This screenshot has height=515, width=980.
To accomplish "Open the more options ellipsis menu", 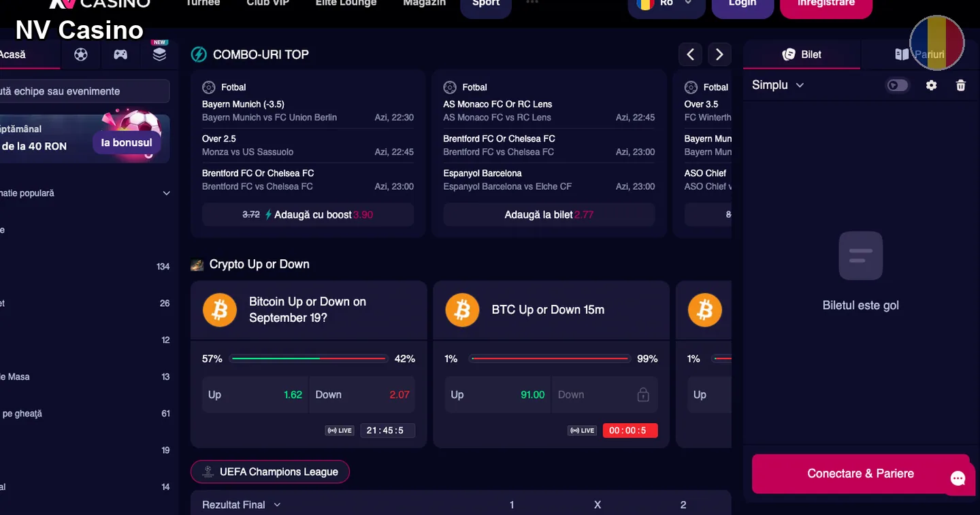I will [532, 3].
